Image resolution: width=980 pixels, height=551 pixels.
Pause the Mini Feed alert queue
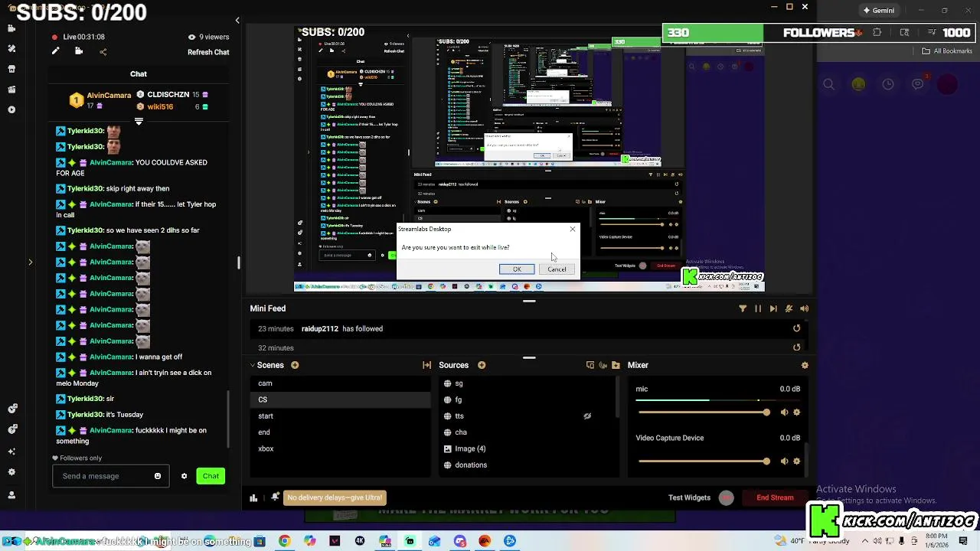coord(758,308)
